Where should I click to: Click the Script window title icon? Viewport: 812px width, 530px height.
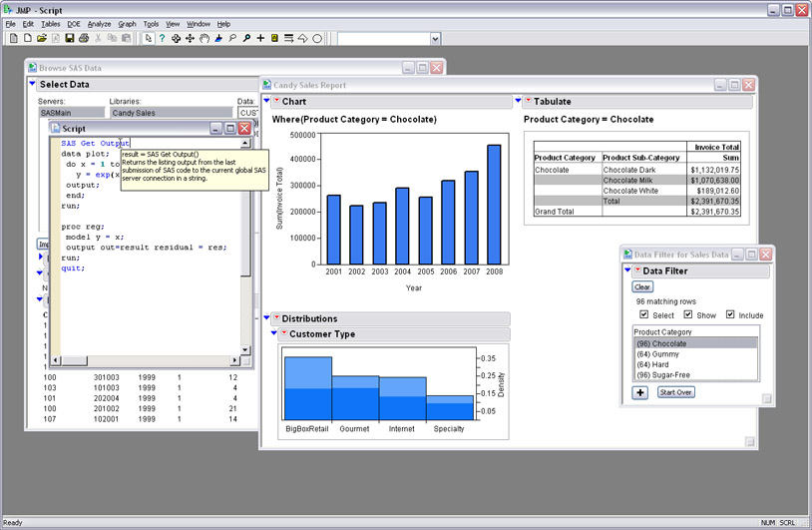[56, 128]
